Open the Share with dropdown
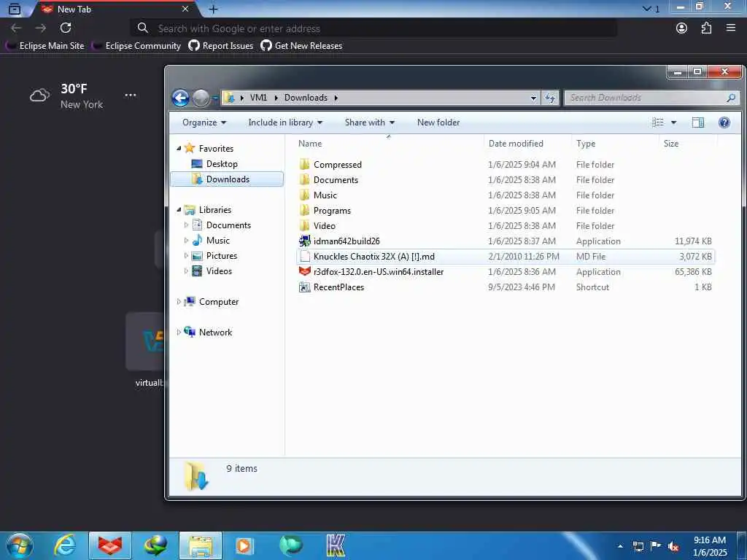This screenshot has height=560, width=747. pyautogui.click(x=370, y=122)
